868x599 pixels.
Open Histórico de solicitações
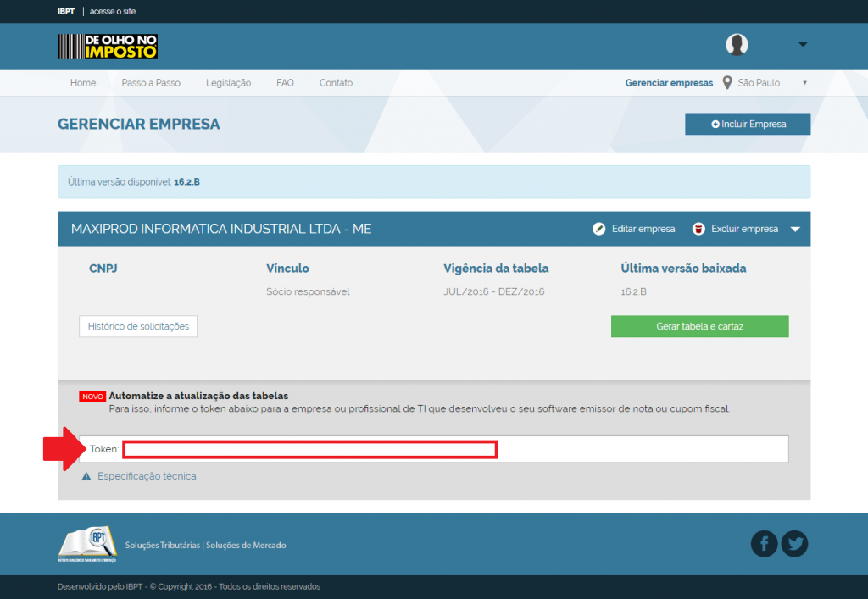tap(138, 326)
